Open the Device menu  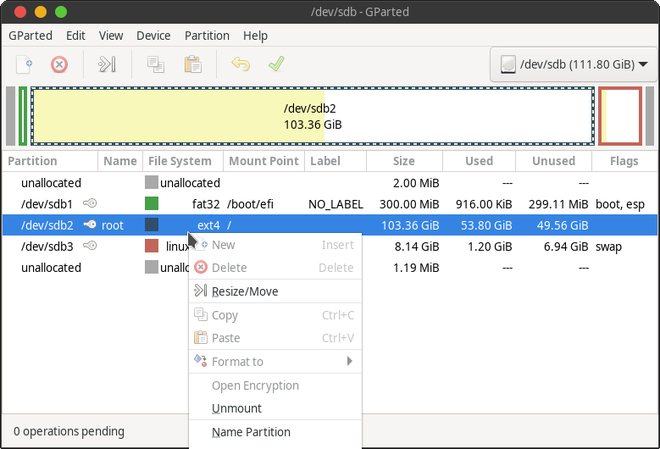pos(153,36)
